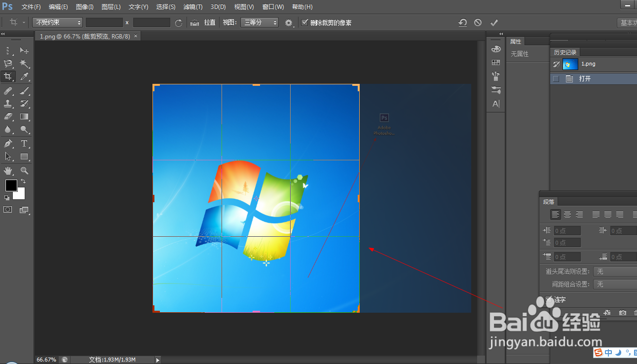
Task: Open the 图层(L) menu
Action: coord(111,7)
